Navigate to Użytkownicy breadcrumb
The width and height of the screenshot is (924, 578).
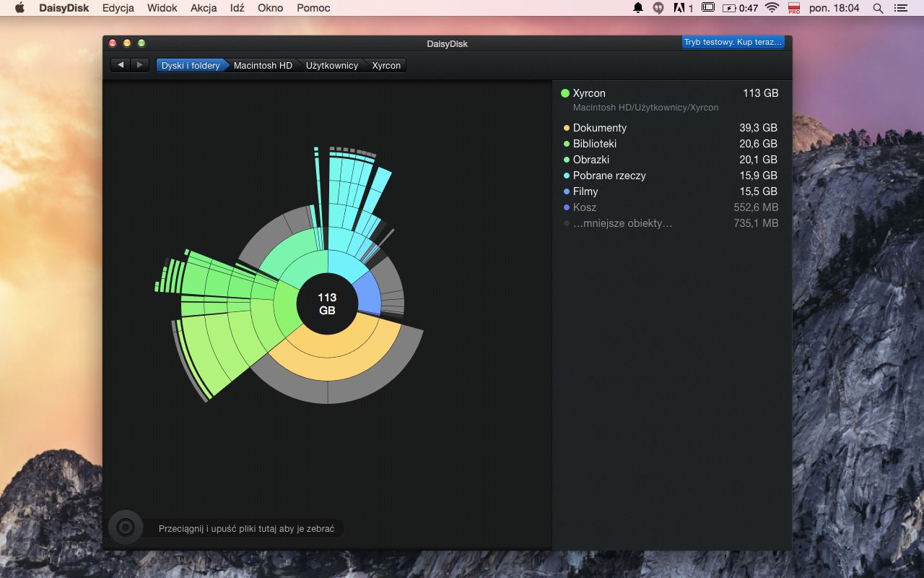pos(332,65)
